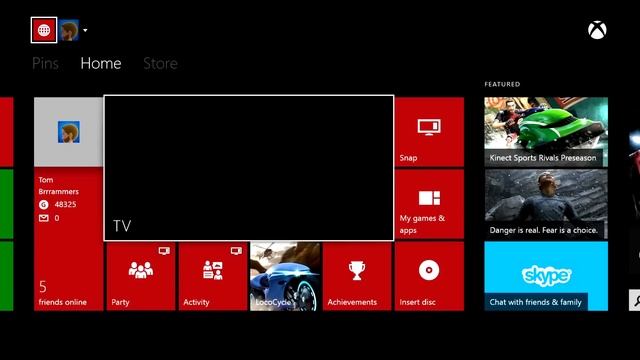This screenshot has width=640, height=360.
Task: Open the Activity feed icon
Action: [213, 270]
